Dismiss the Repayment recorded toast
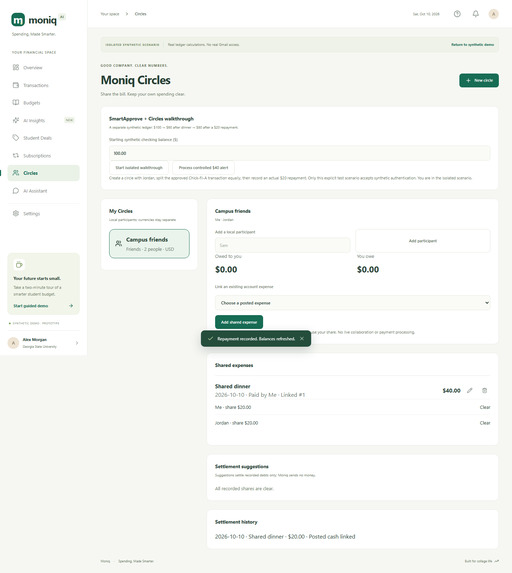The height and width of the screenshot is (573, 512). (302, 339)
